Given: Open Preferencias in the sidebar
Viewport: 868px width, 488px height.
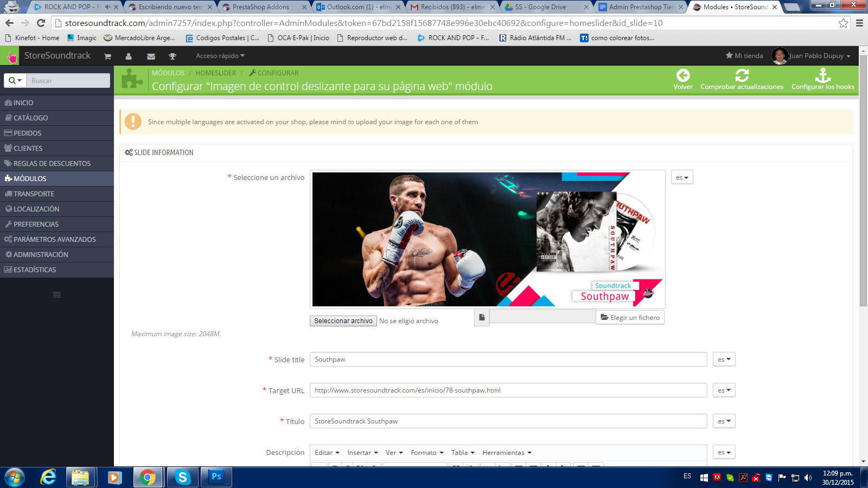Looking at the screenshot, I should 57,224.
